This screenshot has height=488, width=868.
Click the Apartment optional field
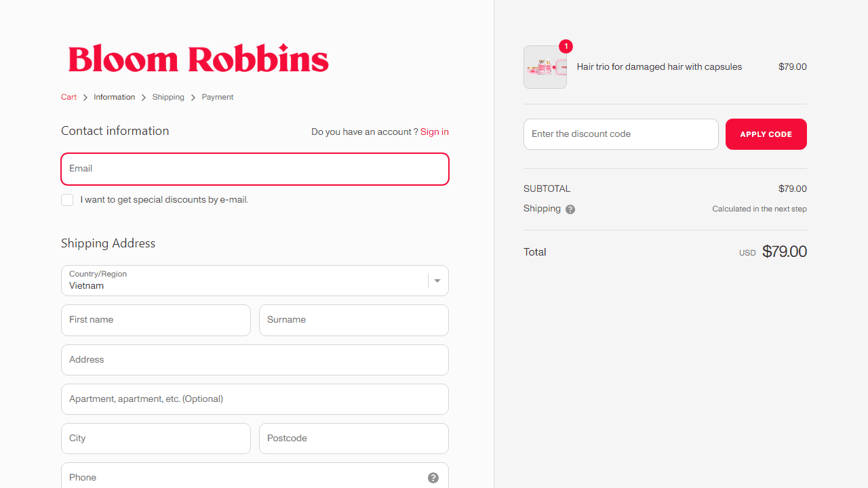point(255,399)
